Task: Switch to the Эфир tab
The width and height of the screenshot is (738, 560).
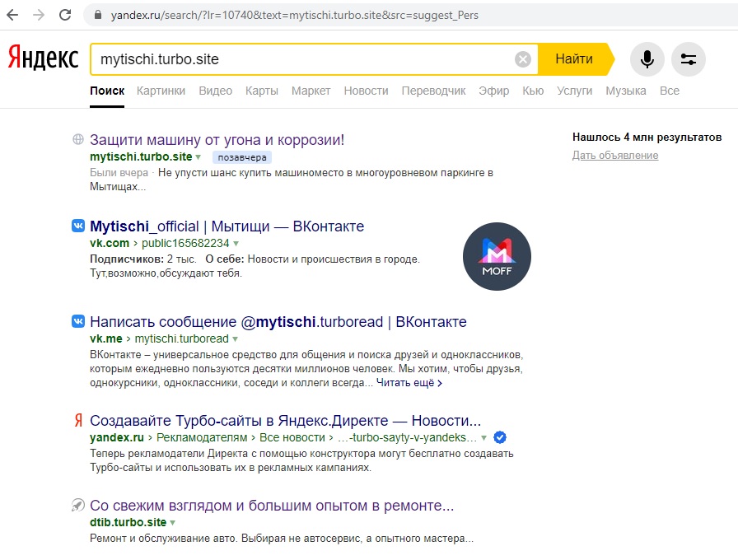Action: [x=493, y=91]
